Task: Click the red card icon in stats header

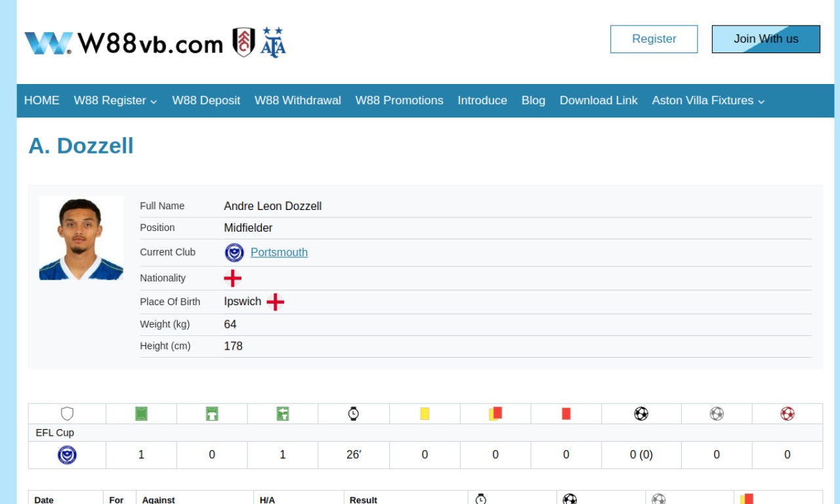Action: click(x=566, y=413)
